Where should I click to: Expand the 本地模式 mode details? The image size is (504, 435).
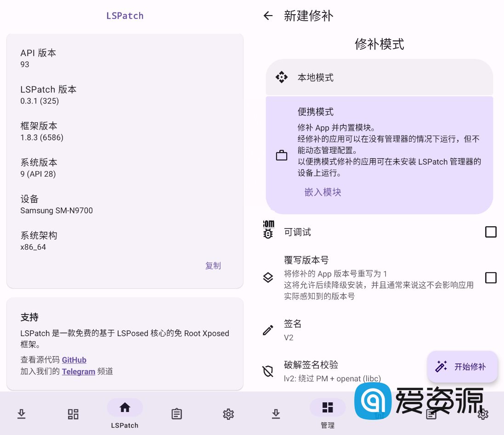coord(379,77)
